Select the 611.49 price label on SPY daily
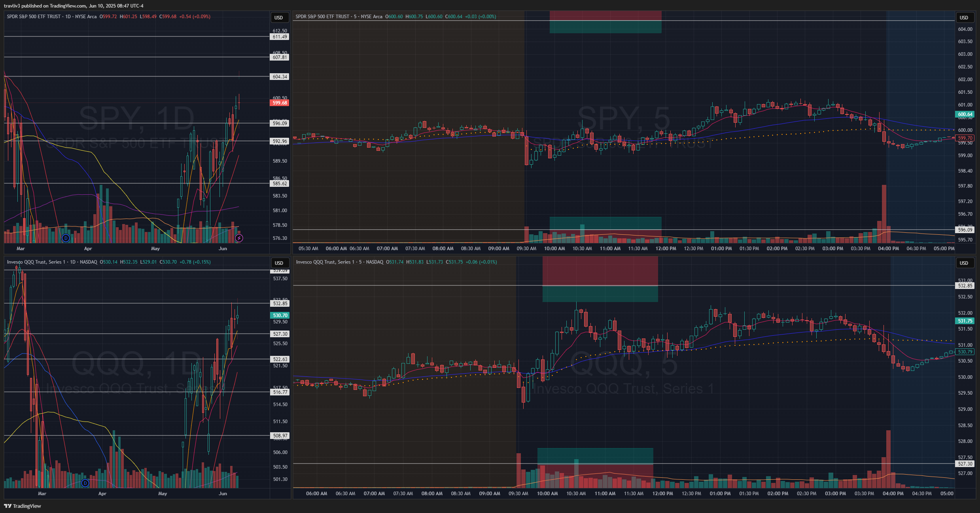 280,37
